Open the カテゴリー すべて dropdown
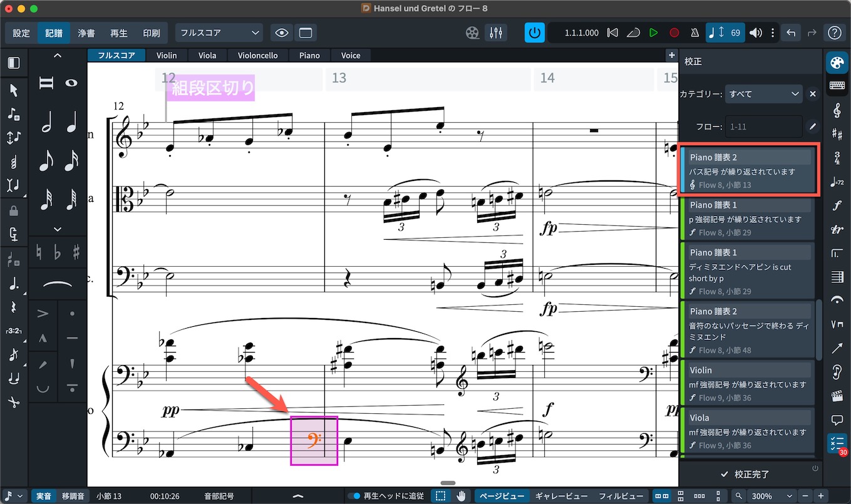The width and height of the screenshot is (851, 504). (x=763, y=94)
